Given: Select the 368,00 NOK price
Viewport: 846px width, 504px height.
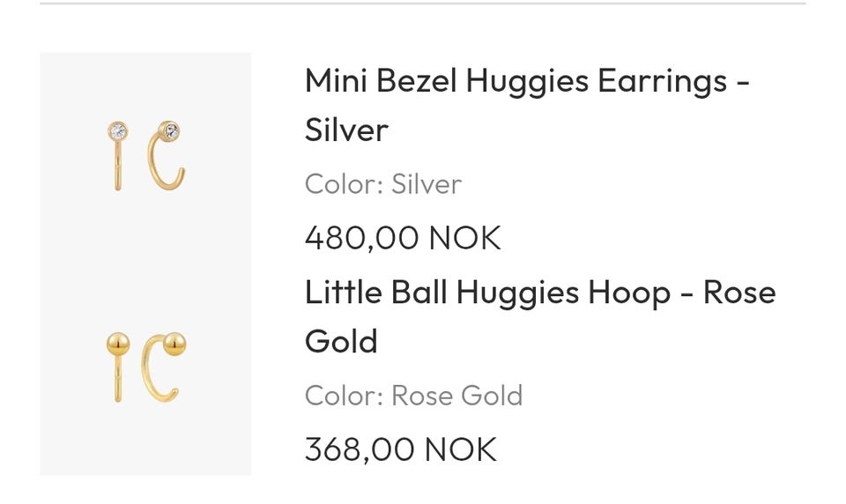Looking at the screenshot, I should pos(400,449).
